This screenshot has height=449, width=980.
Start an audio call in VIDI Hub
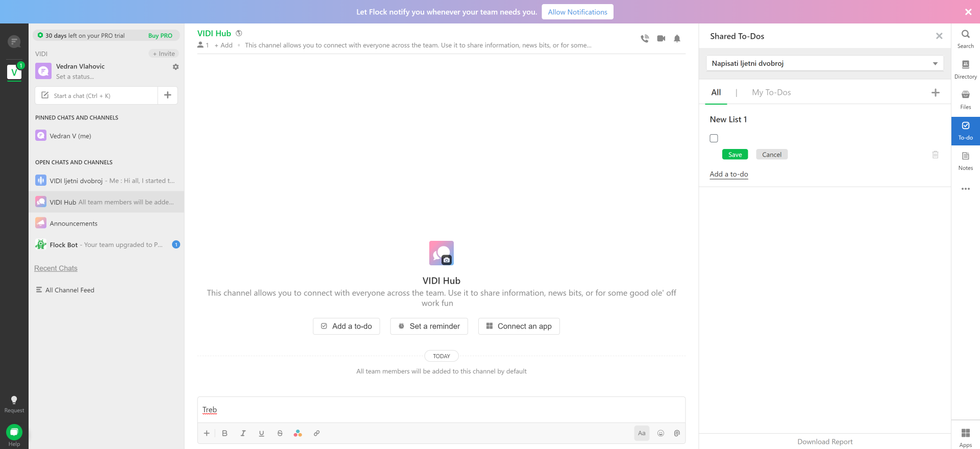[645, 38]
